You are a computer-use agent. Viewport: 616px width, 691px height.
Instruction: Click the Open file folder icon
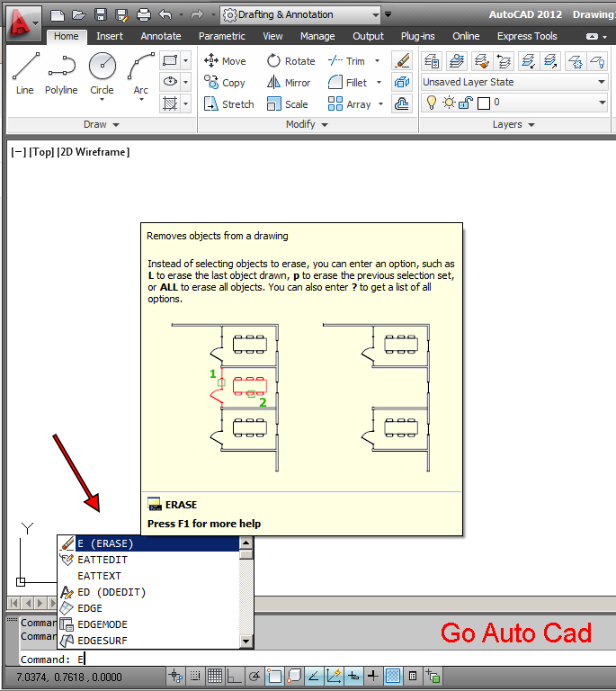point(79,15)
